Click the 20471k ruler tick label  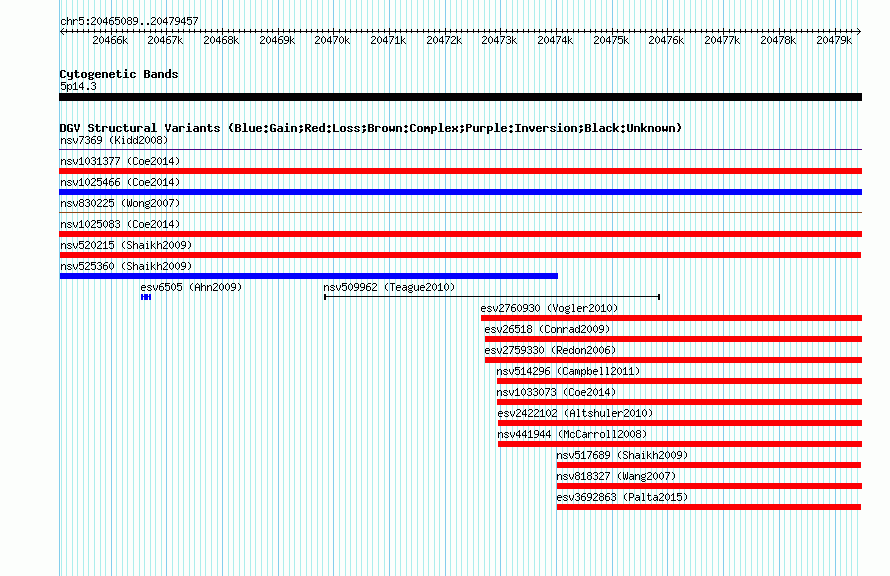click(388, 40)
